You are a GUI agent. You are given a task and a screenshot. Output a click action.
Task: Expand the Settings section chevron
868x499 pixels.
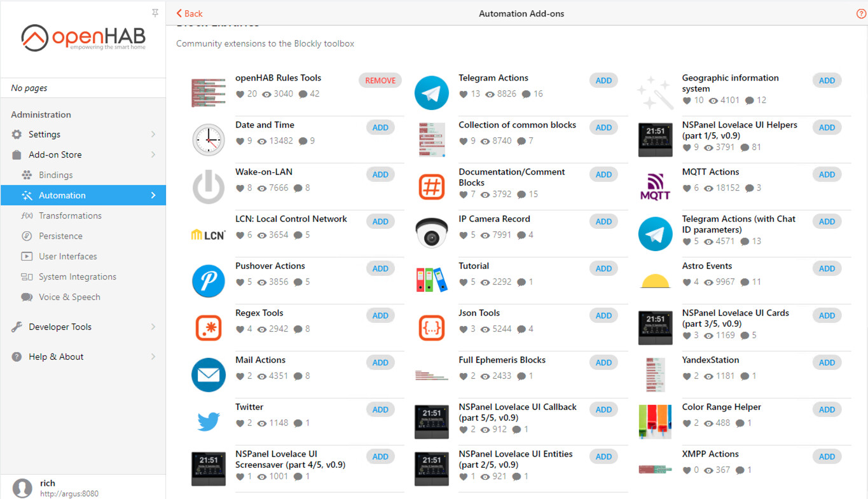click(153, 135)
